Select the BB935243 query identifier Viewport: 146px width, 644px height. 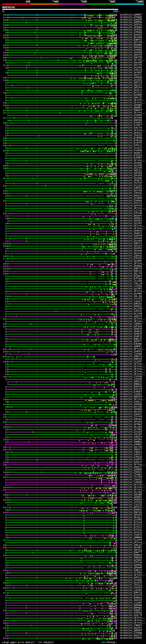point(8,8)
